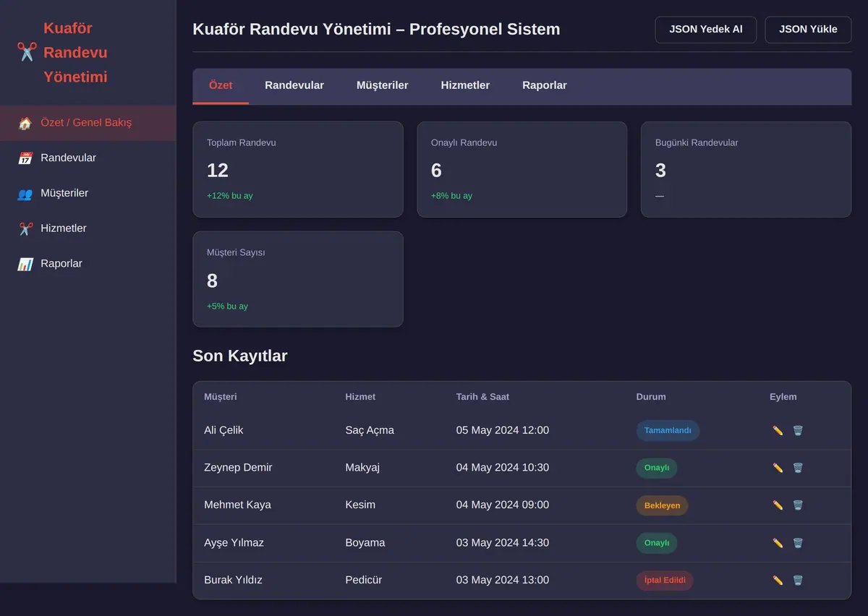
Task: Open the Raporlar tab
Action: 545,85
